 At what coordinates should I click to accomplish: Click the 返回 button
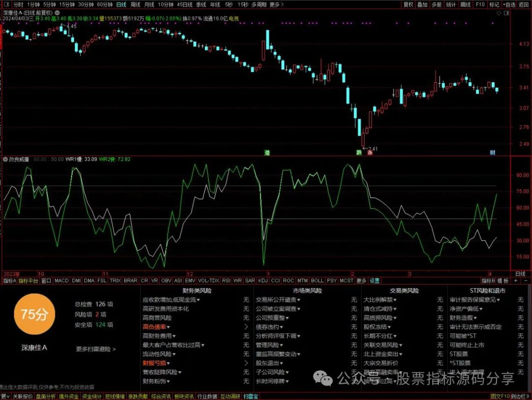[x=524, y=4]
